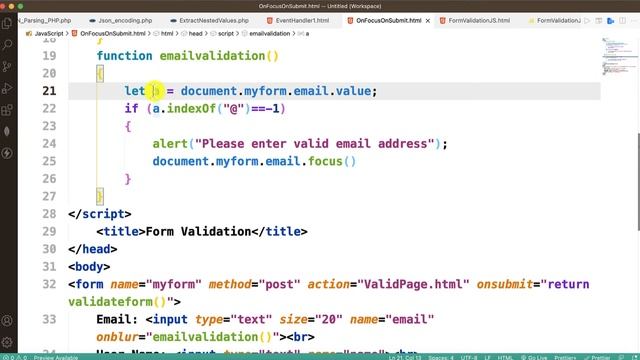The width and height of the screenshot is (640, 360).
Task: Click the closing </head> tag
Action: click(93, 249)
